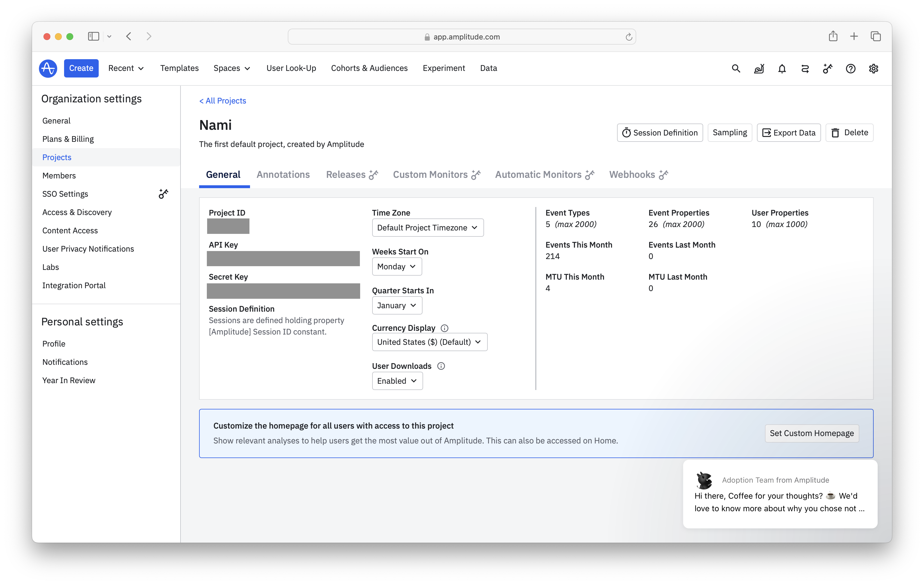924x585 pixels.
Task: Click the help question mark icon
Action: 850,69
